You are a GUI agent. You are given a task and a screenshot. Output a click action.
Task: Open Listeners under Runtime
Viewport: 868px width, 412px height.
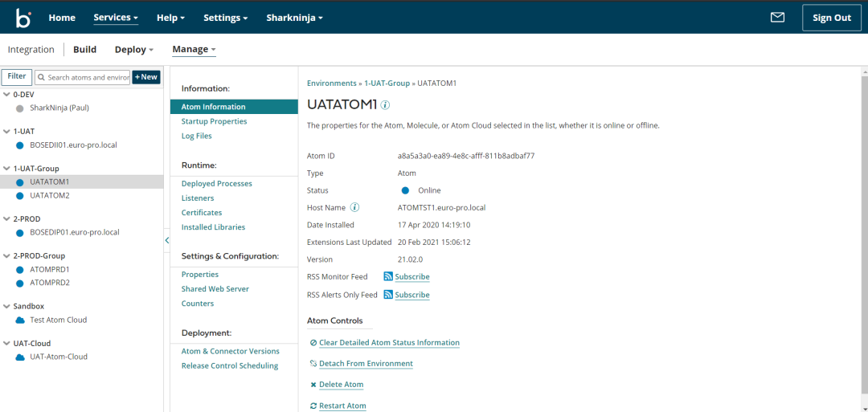point(198,198)
